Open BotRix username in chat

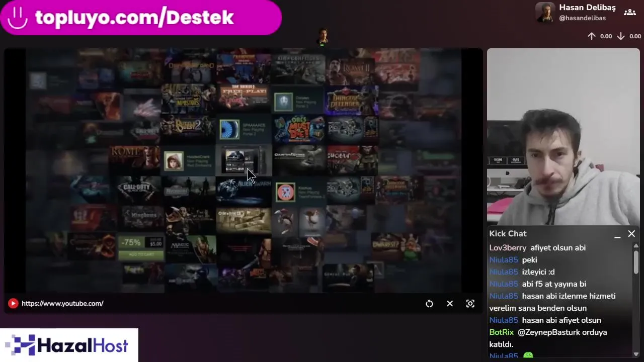(x=501, y=332)
